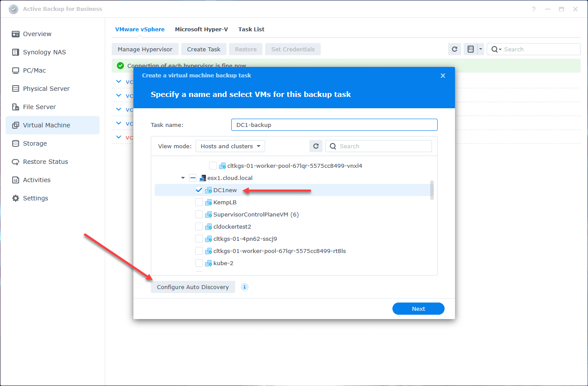Collapse the esx1.cloud.local tree node
The image size is (588, 386).
click(x=183, y=178)
